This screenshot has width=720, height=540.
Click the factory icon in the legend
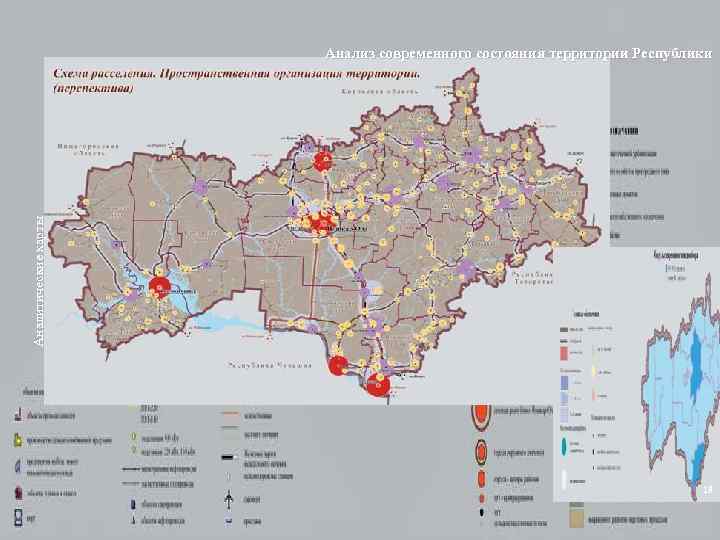[x=18, y=415]
